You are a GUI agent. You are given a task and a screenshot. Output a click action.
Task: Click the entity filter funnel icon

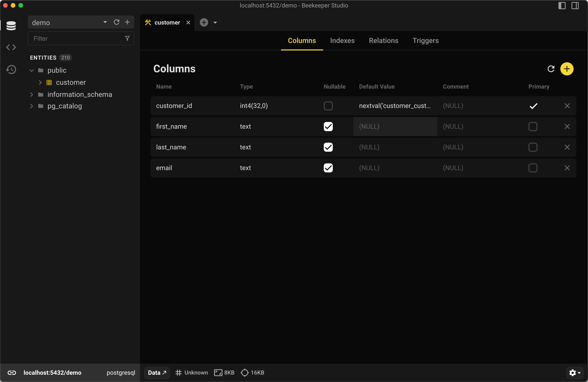coord(127,38)
